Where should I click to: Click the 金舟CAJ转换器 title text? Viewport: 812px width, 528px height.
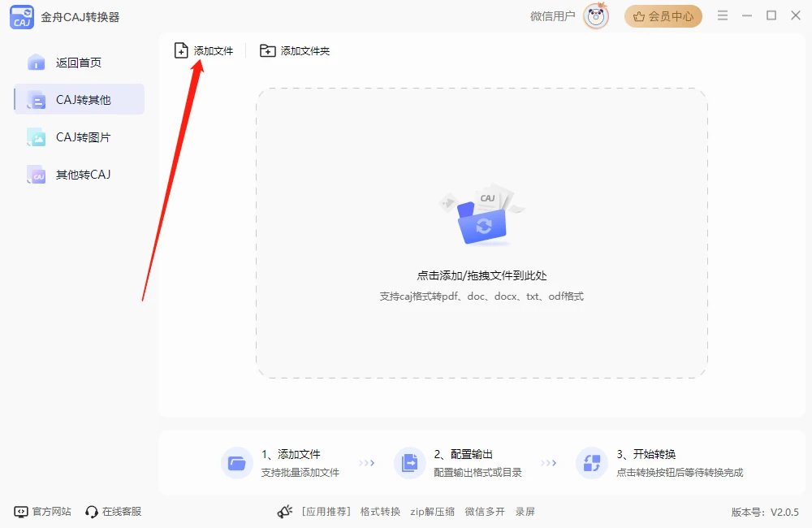(x=80, y=17)
